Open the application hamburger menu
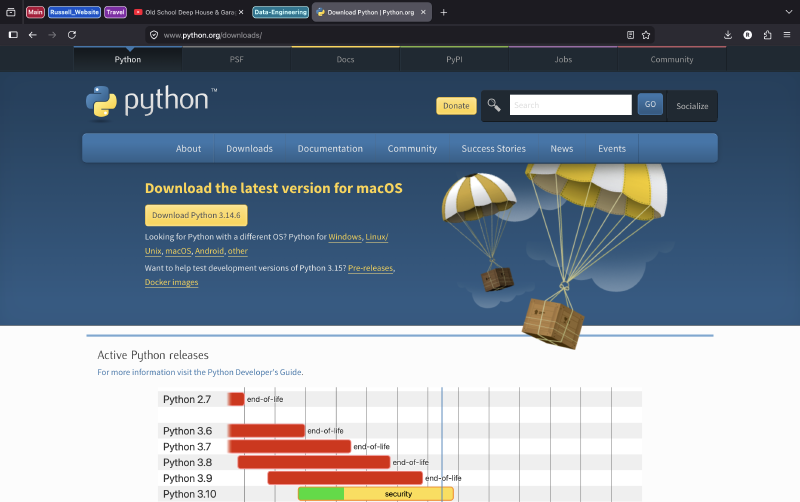 [787, 35]
